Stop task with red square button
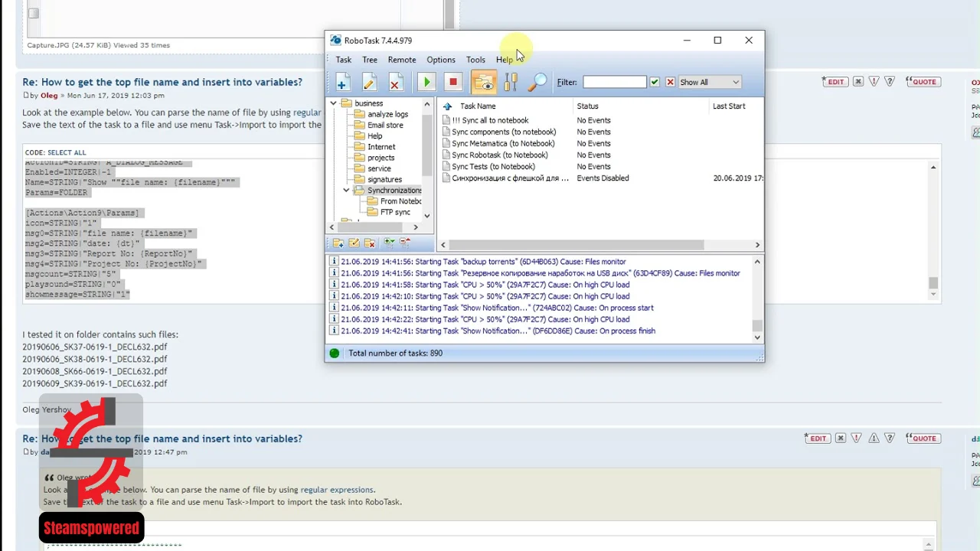 tap(452, 82)
